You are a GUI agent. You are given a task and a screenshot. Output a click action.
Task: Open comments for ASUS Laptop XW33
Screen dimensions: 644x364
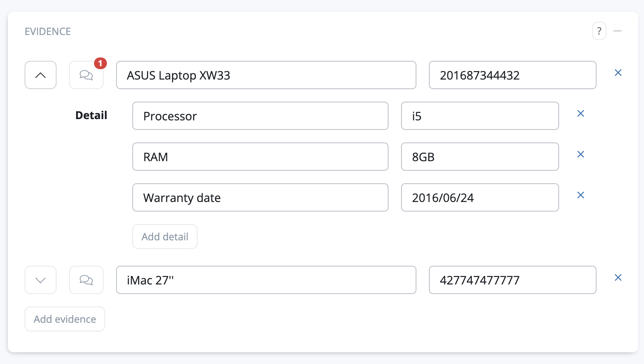click(86, 75)
